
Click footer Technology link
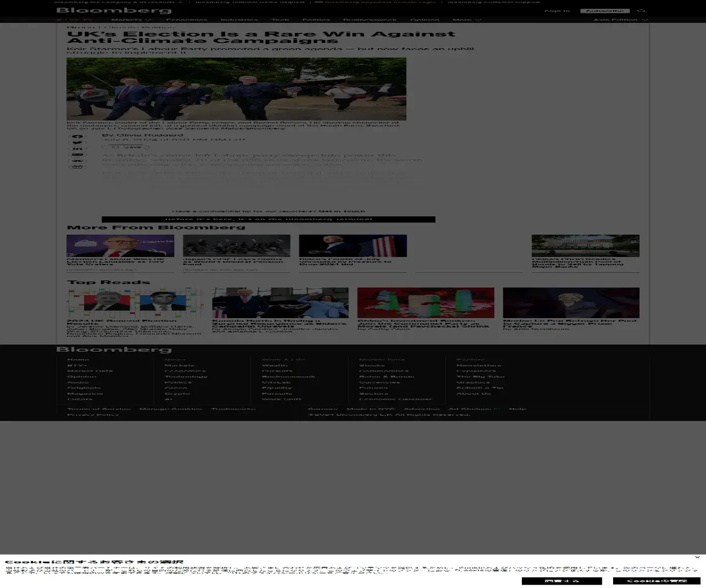(x=186, y=377)
